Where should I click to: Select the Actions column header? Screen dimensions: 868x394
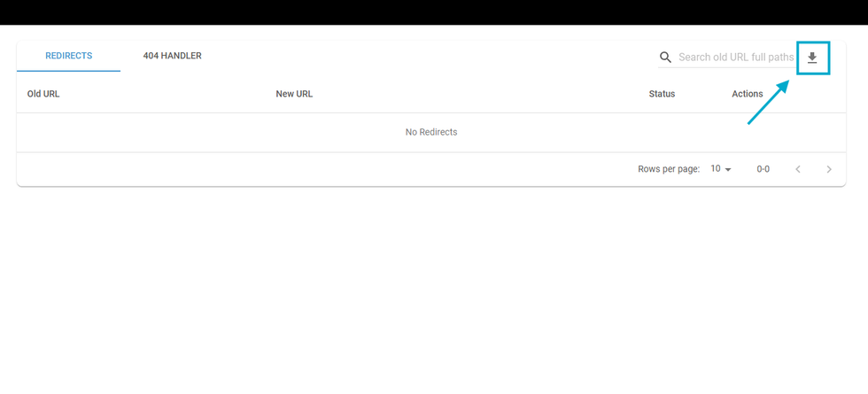[x=747, y=94]
